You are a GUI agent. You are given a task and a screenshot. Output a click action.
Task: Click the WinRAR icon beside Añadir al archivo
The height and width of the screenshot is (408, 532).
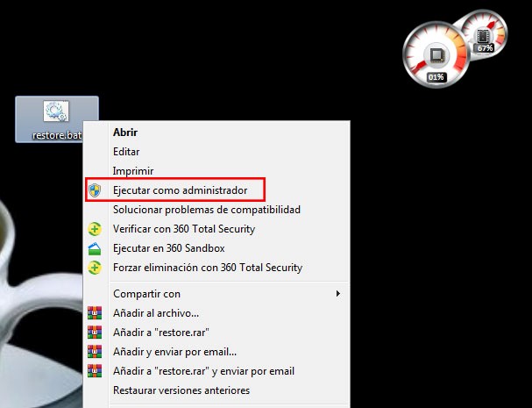click(x=95, y=313)
